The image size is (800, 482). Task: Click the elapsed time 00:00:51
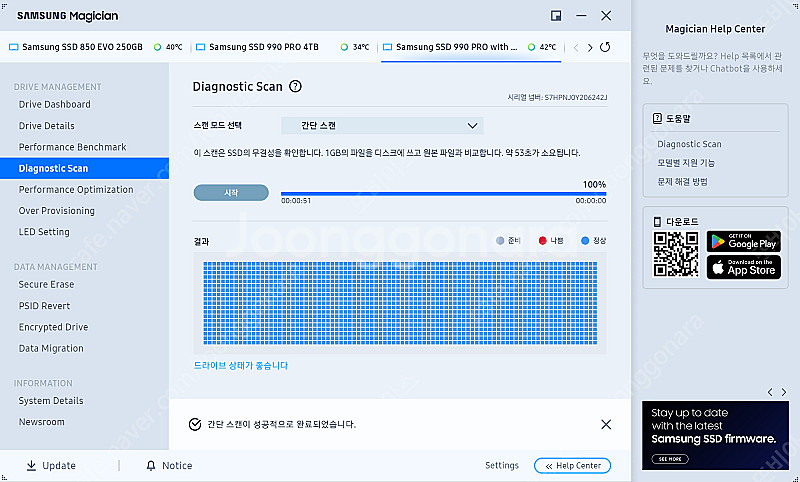(296, 201)
